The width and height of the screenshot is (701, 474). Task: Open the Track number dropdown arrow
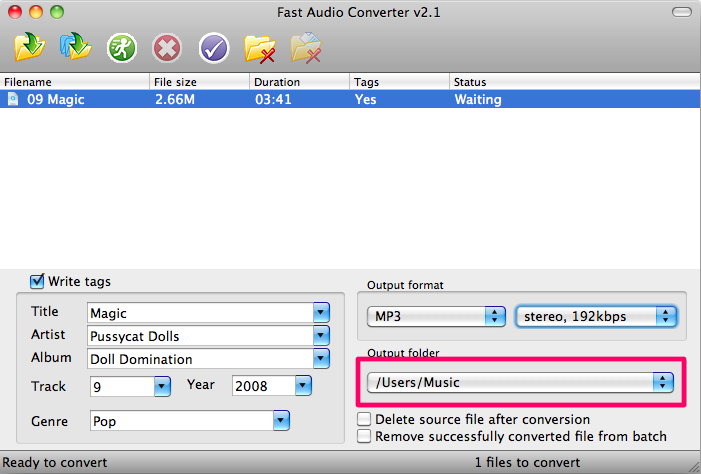[x=162, y=386]
